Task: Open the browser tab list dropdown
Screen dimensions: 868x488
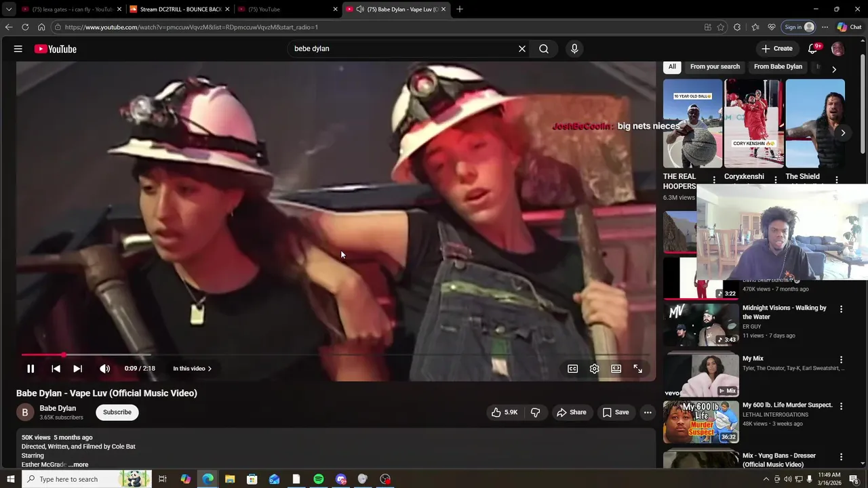Action: click(x=9, y=9)
